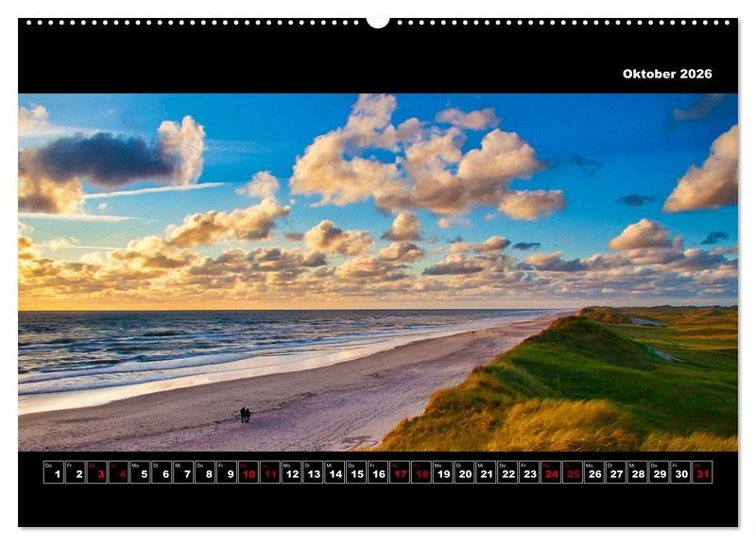Select day 23 in the calendar strip
Screen dimensions: 756x545
[529, 472]
